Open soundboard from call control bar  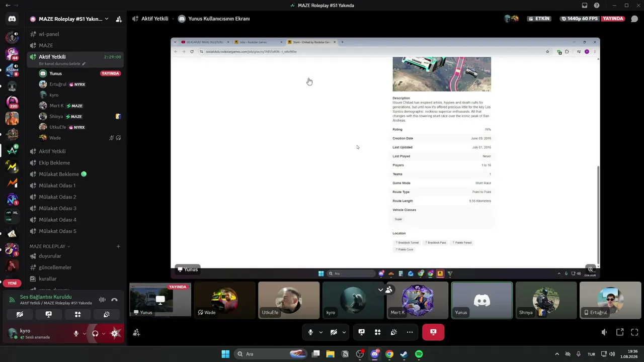(393, 332)
